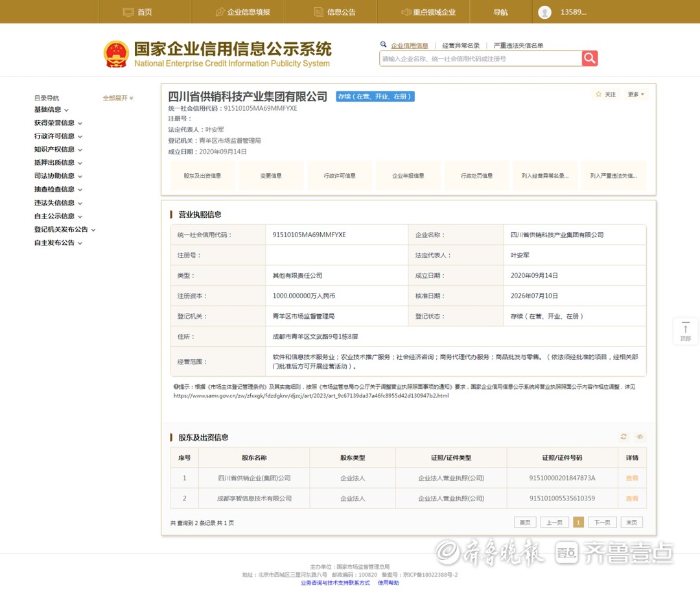The width and height of the screenshot is (700, 595).
Task: Click the 首页 pagination button
Action: pos(526,522)
